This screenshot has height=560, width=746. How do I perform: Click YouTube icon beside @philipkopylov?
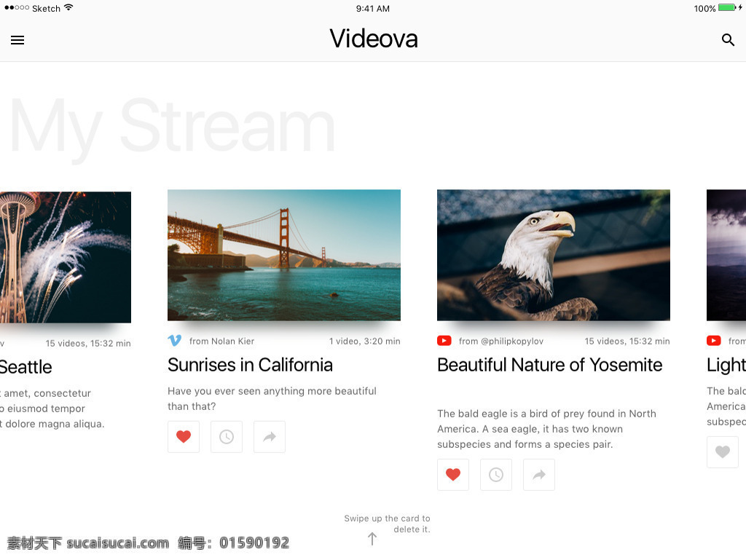[444, 340]
